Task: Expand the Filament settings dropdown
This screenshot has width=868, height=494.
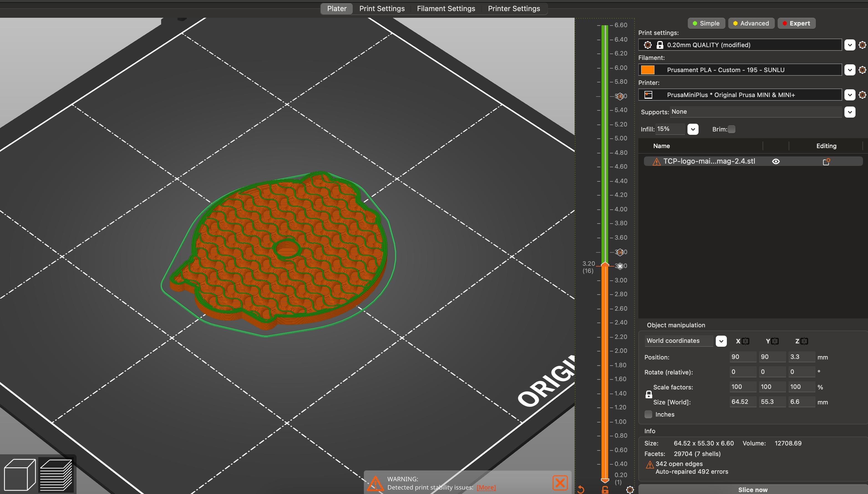Action: [849, 70]
